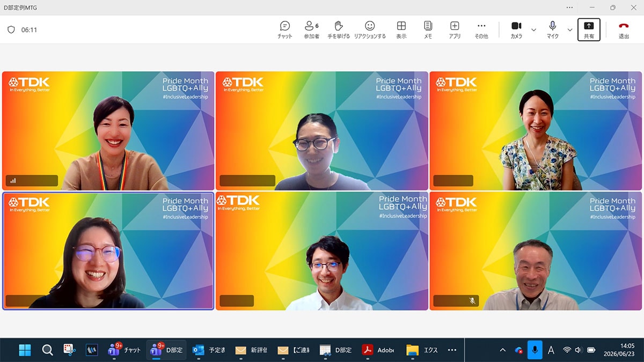The width and height of the screenshot is (644, 362).
Task: Open the Windows Start menu
Action: (25, 350)
